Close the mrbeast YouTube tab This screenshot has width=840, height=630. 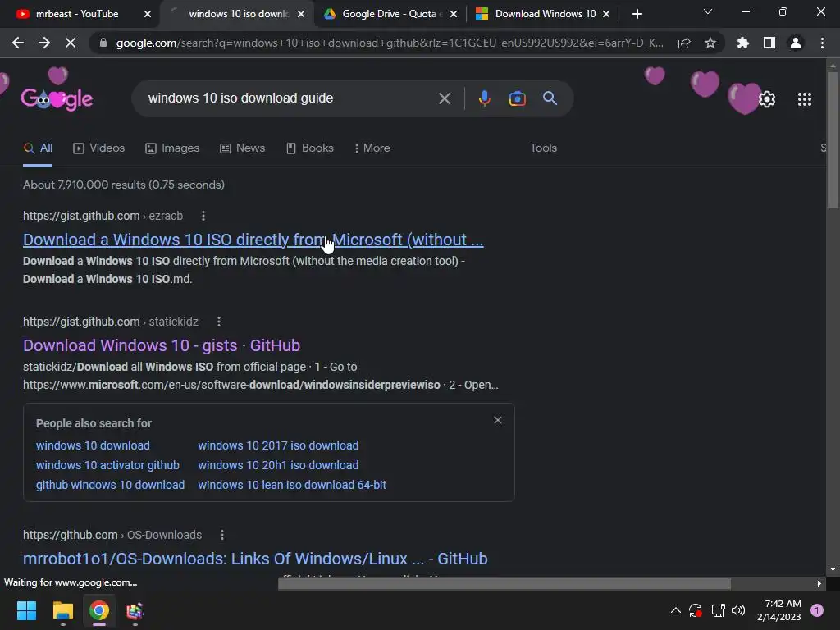coord(148,14)
